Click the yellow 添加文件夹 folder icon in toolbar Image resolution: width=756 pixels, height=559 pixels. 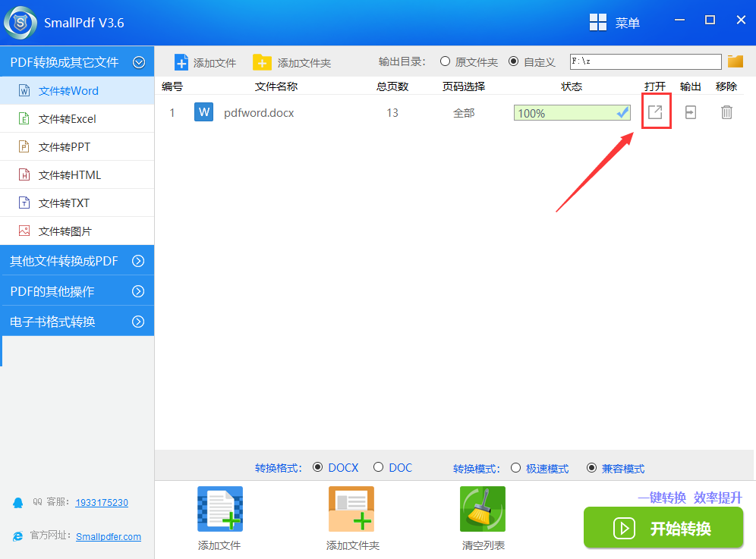pos(263,62)
